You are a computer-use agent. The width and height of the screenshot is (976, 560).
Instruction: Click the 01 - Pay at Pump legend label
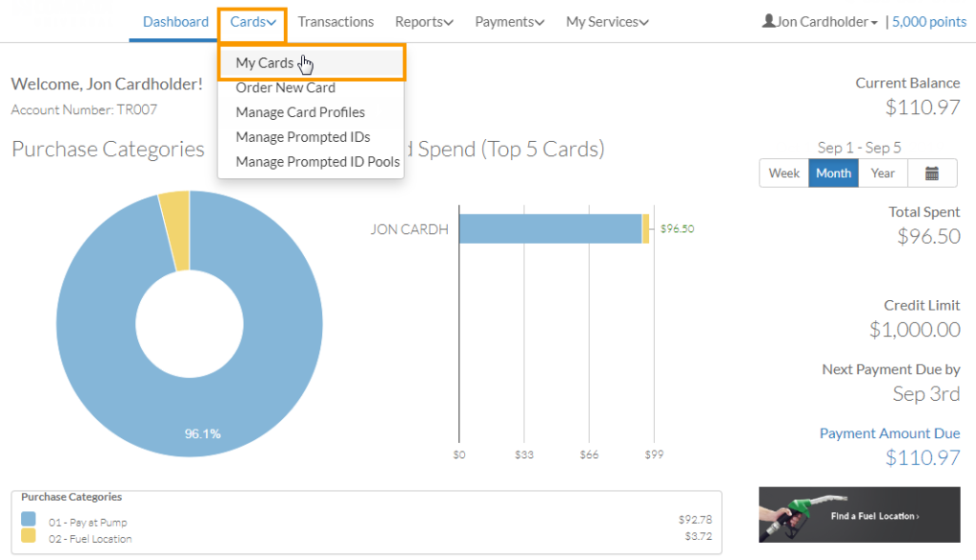tap(88, 523)
